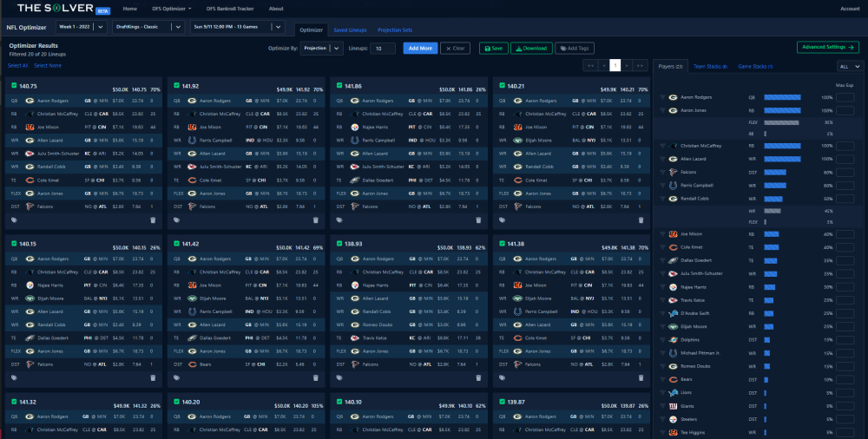Trash the 141.42 lineup card
The height and width of the screenshot is (439, 868).
coord(316,377)
